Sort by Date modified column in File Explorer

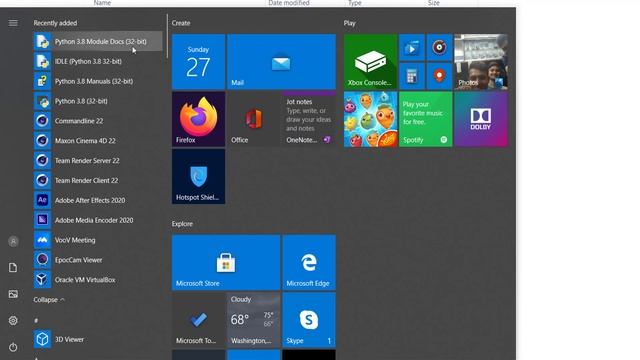click(x=289, y=3)
